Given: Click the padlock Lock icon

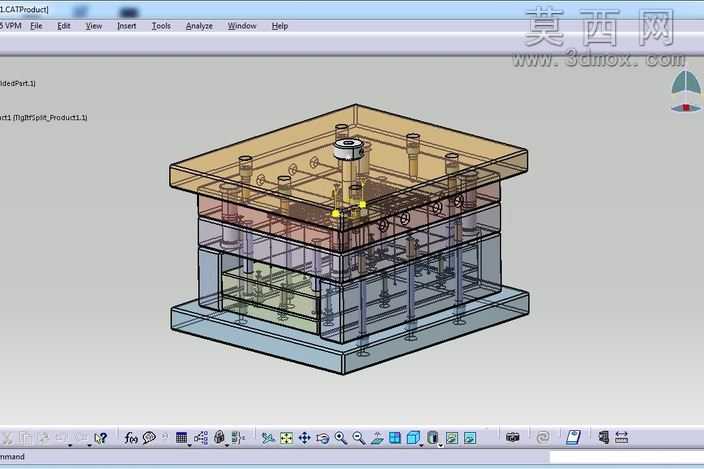Looking at the screenshot, I should pyautogui.click(x=219, y=437).
